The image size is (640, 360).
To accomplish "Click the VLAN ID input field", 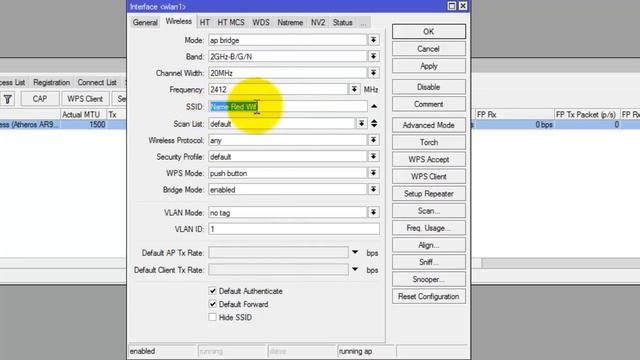I will point(294,229).
